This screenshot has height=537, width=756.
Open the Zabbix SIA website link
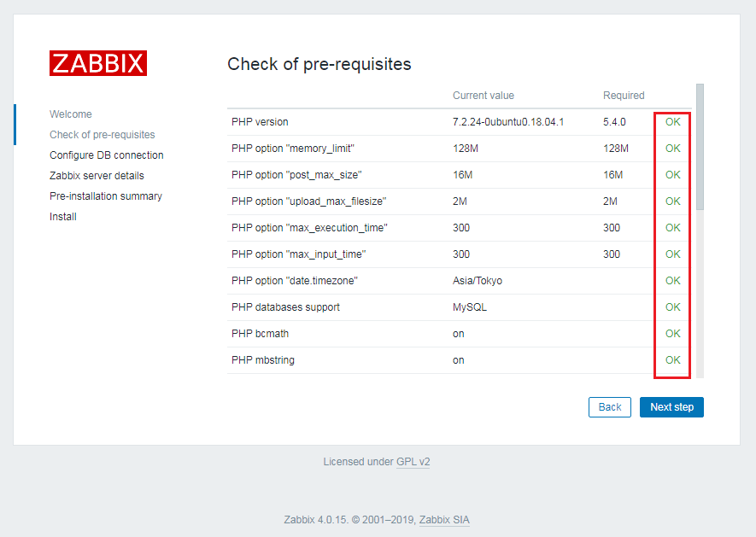tap(443, 519)
